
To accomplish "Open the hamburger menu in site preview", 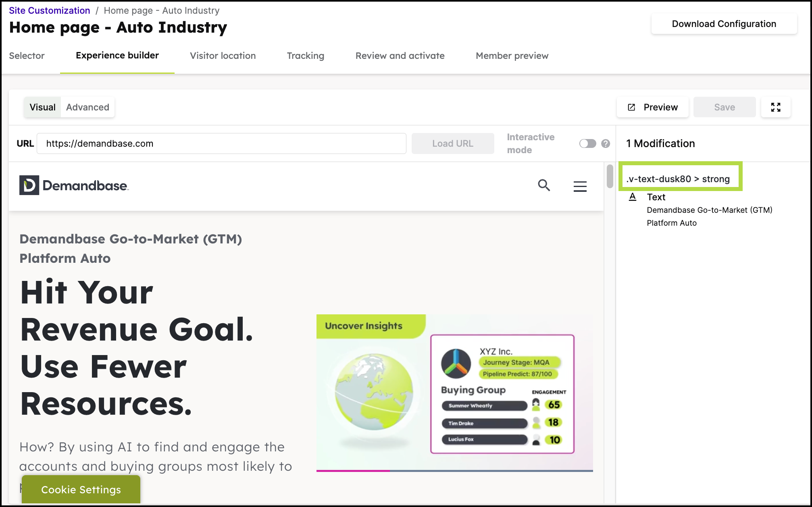I will pyautogui.click(x=580, y=186).
